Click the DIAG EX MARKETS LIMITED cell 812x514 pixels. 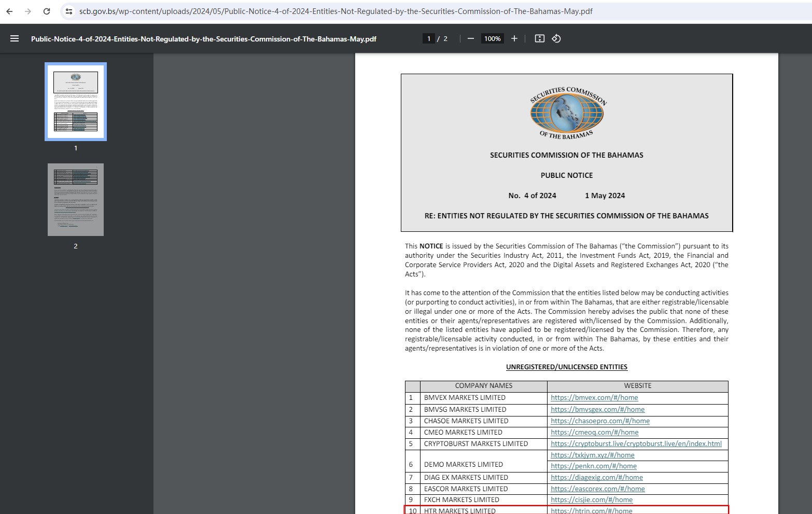483,477
